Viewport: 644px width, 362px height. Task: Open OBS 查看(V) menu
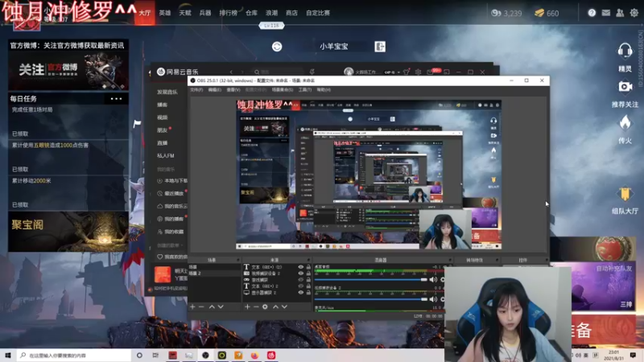(x=233, y=90)
